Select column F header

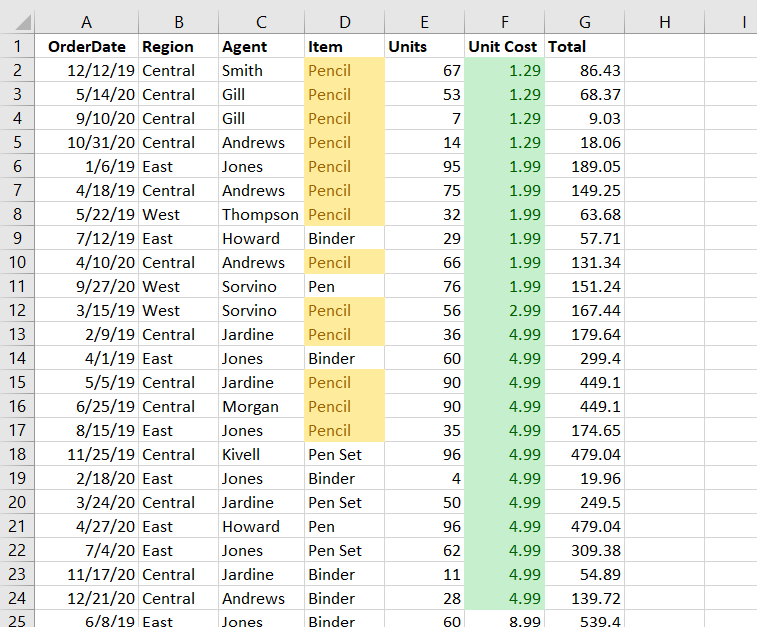coord(505,22)
